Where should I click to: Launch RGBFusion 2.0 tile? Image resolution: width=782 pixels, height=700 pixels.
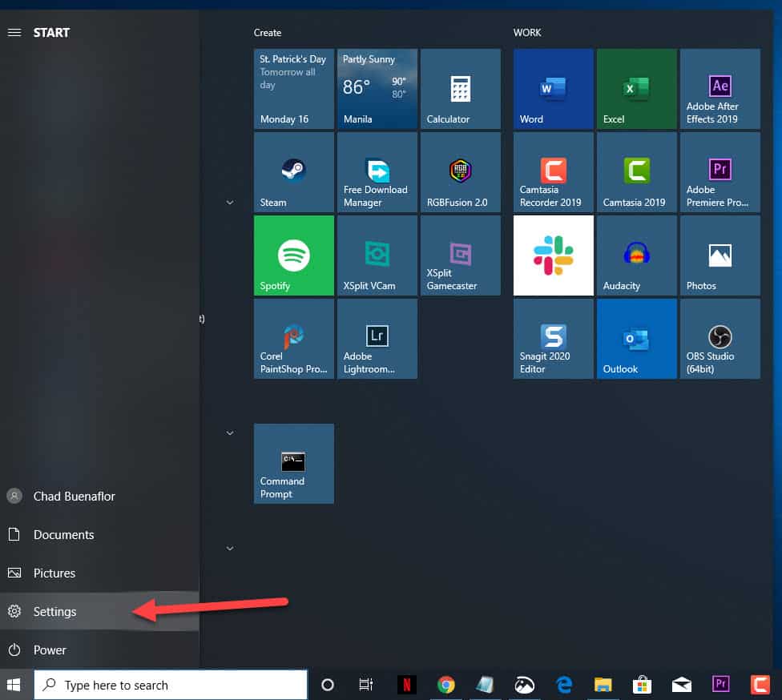click(x=461, y=172)
